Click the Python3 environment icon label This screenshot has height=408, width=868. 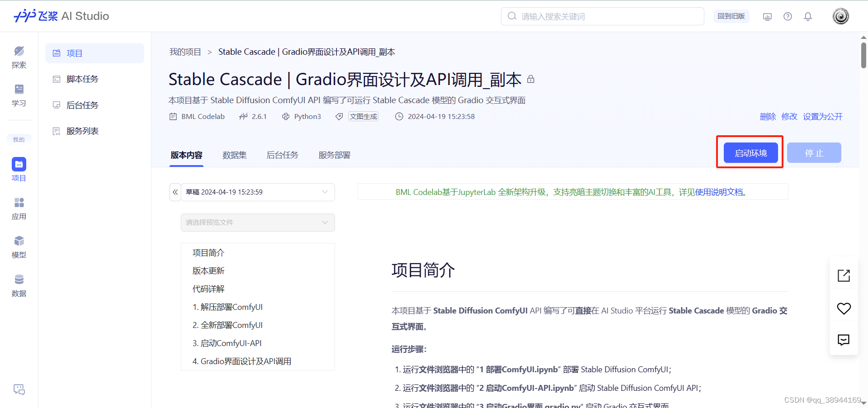click(x=301, y=116)
